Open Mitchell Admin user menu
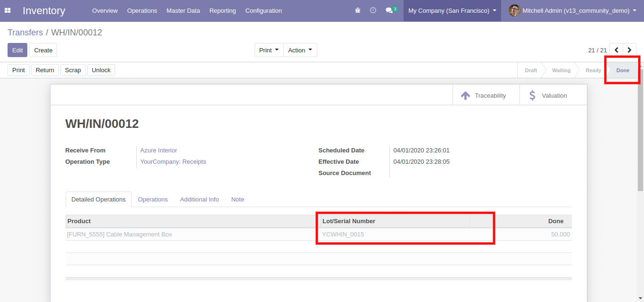This screenshot has height=302, width=644. tap(573, 10)
